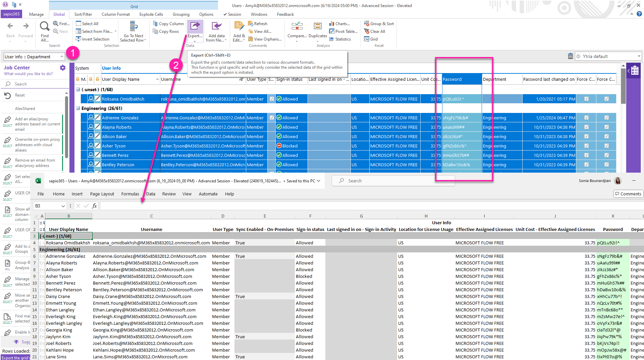Click the Reset icon in Job Center

tap(7, 96)
